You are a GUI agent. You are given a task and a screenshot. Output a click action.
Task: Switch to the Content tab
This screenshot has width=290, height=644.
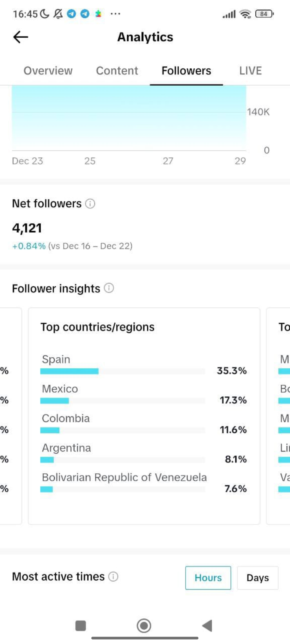pos(117,71)
